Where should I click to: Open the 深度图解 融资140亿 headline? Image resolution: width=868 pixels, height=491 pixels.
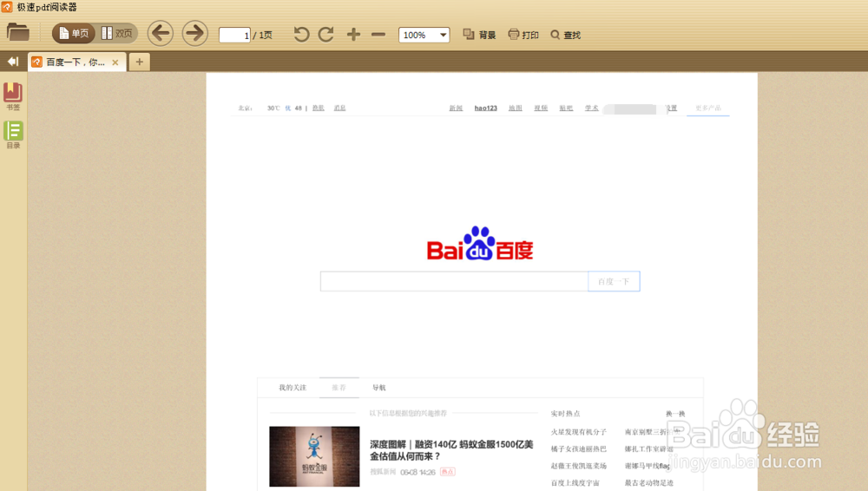point(451,450)
